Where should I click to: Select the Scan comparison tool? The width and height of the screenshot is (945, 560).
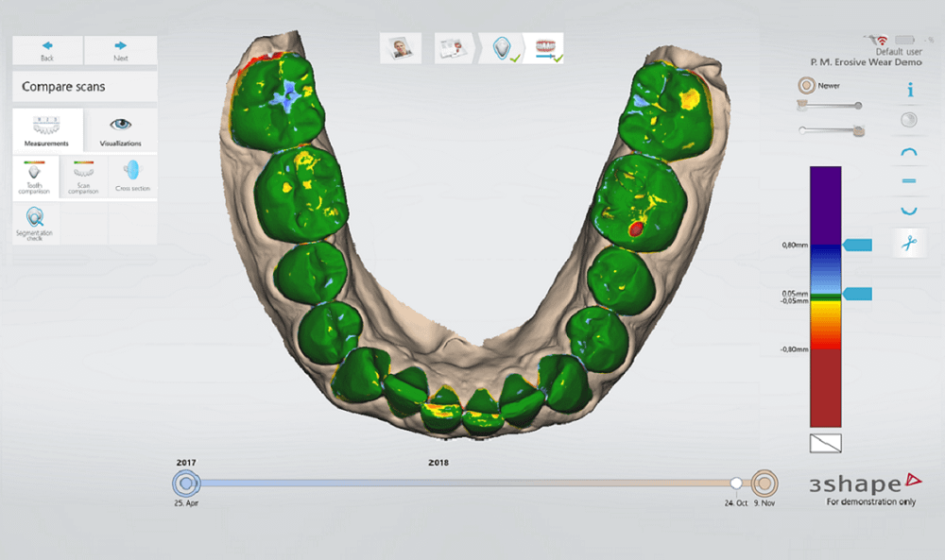point(83,177)
